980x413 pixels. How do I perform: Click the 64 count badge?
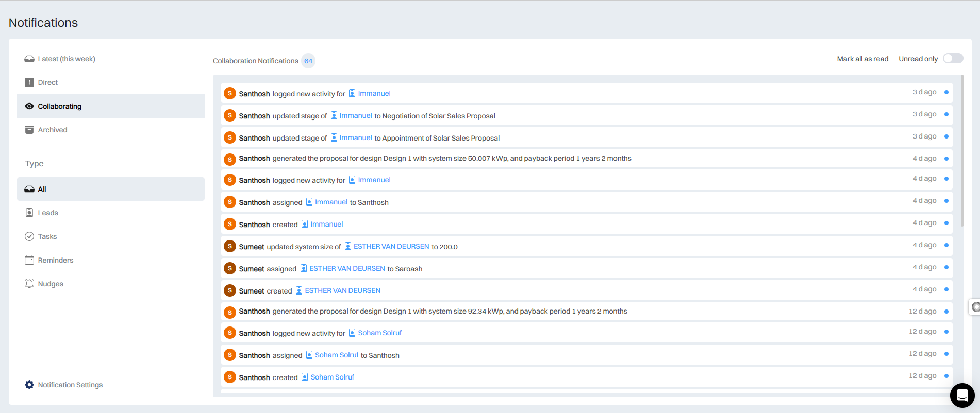[x=308, y=61]
